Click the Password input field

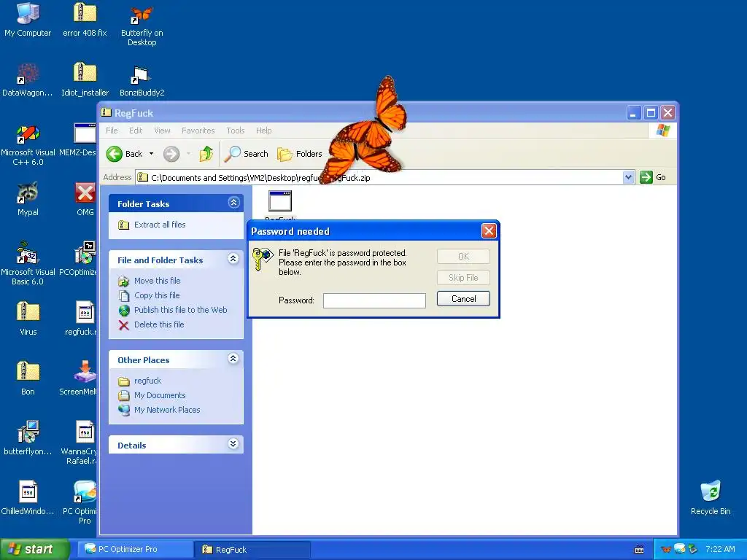tap(374, 300)
